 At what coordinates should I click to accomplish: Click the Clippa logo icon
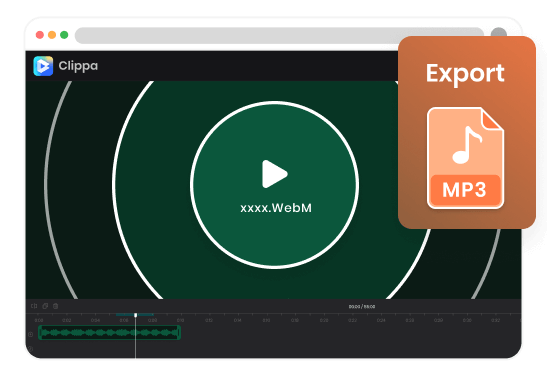(43, 66)
